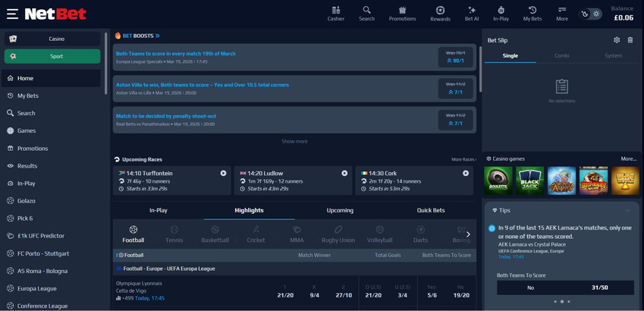Image resolution: width=644 pixels, height=311 pixels.
Task: Switch to the Single bet slip tab
Action: 510,56
